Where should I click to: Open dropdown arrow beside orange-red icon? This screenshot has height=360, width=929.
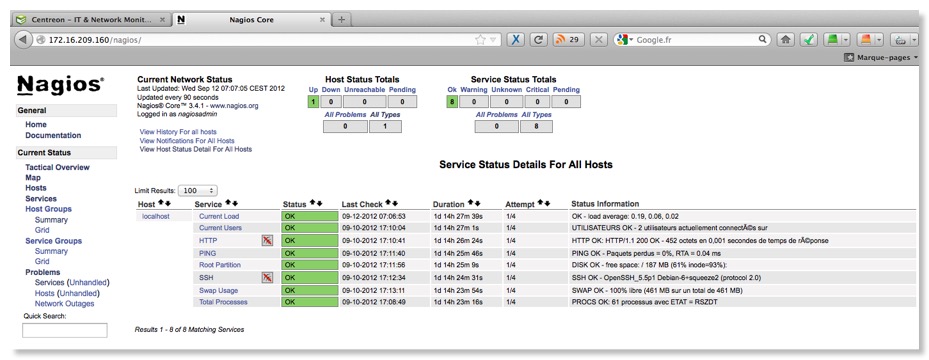point(879,40)
